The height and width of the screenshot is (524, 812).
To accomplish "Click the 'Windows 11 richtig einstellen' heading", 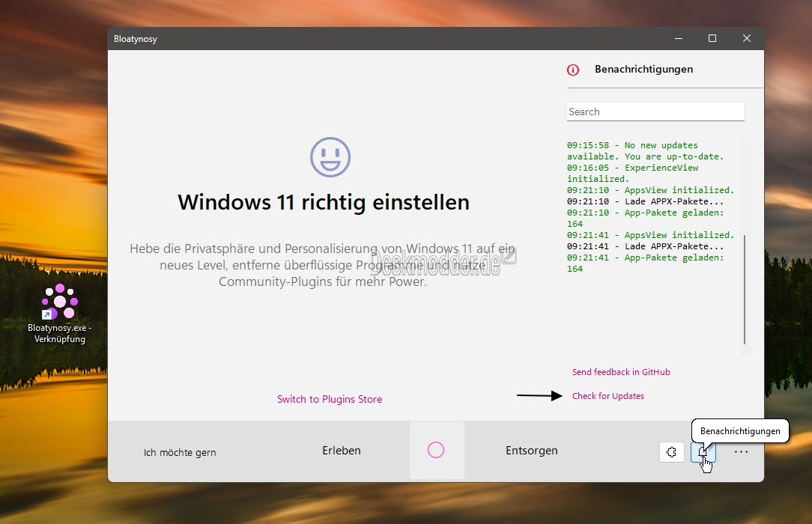I will (x=324, y=202).
